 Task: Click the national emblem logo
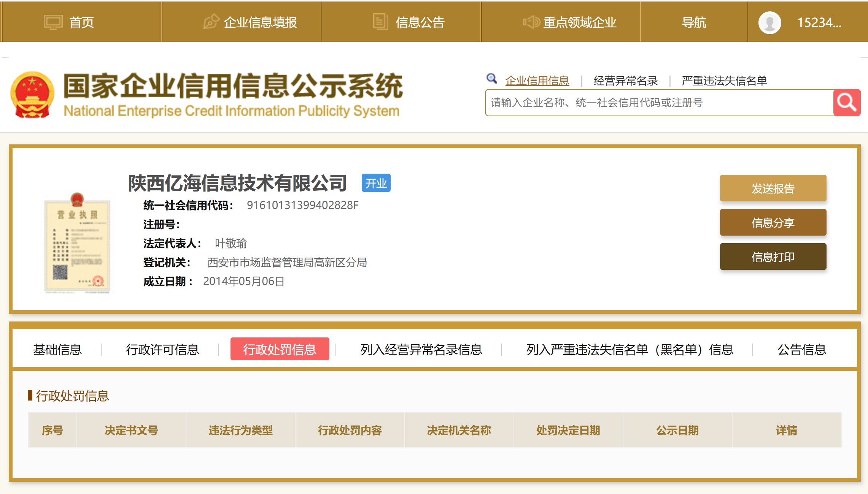(32, 95)
